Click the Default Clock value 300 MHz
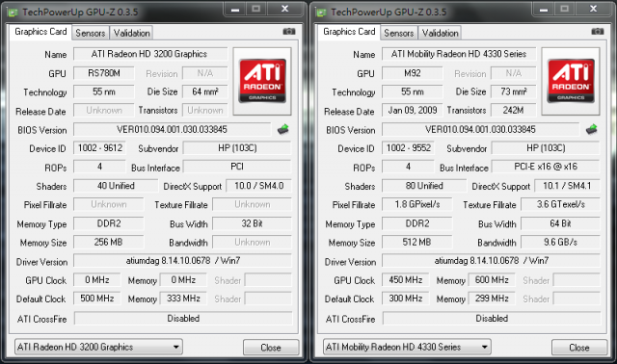617x364 pixels. (405, 299)
